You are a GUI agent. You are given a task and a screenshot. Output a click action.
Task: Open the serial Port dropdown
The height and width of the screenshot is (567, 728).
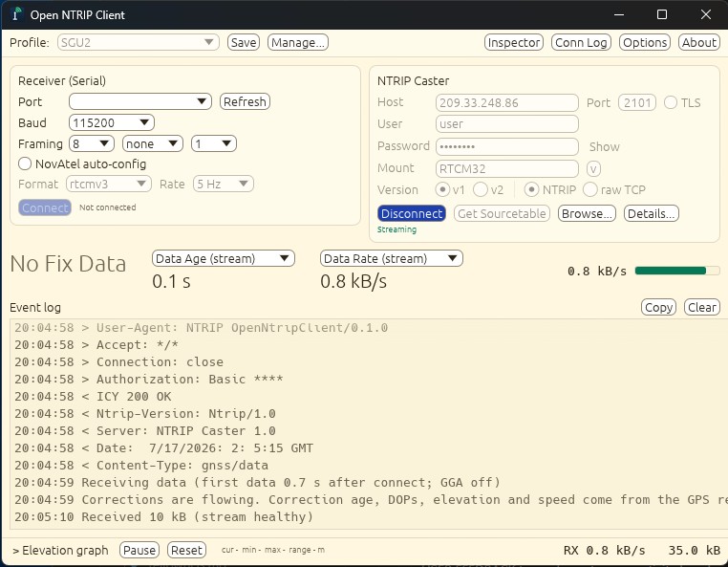click(140, 101)
